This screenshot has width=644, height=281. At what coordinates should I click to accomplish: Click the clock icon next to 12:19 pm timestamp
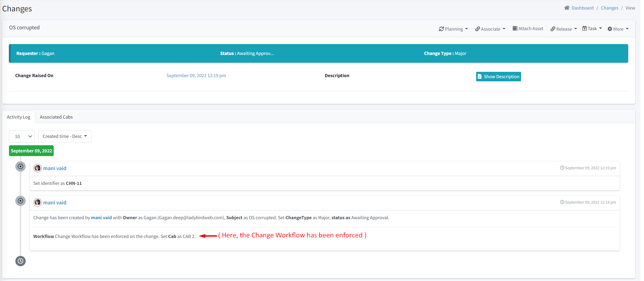coord(562,167)
